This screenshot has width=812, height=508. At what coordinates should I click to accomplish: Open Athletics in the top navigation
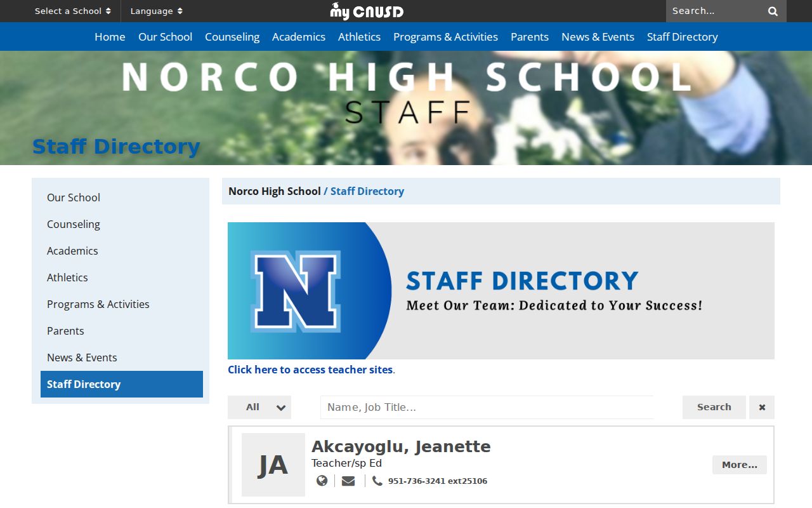359,37
